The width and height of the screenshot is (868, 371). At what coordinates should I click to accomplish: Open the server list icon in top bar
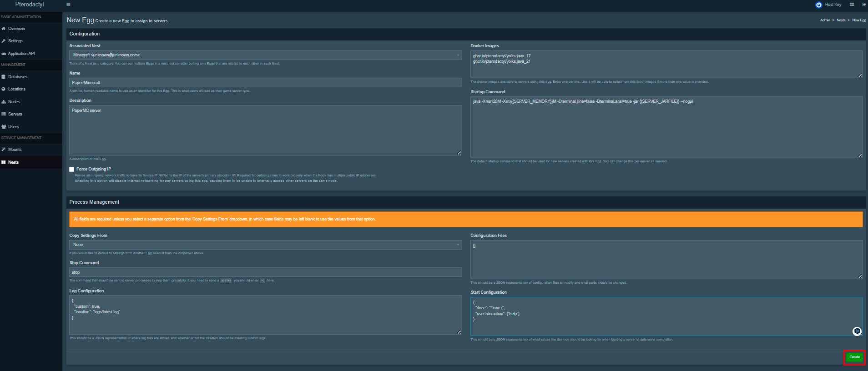click(x=852, y=5)
